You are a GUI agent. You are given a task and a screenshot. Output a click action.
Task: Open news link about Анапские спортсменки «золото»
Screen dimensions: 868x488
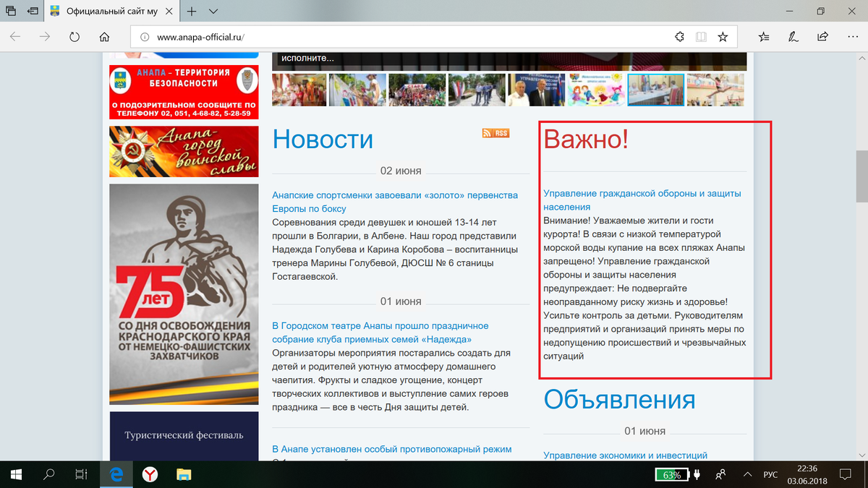[x=395, y=202]
